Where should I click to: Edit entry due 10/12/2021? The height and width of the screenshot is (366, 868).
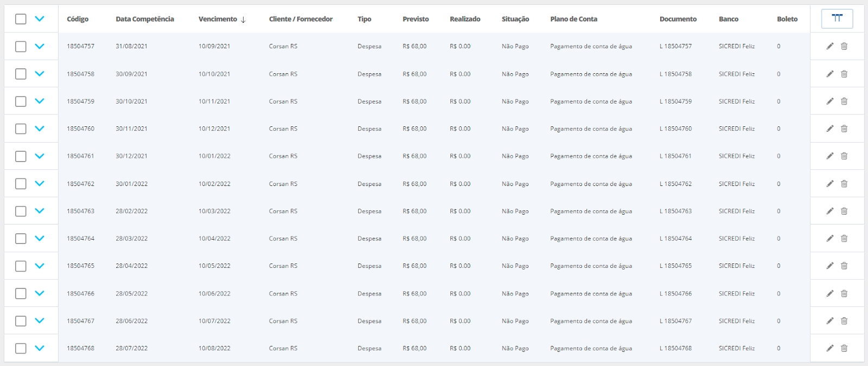pos(829,129)
